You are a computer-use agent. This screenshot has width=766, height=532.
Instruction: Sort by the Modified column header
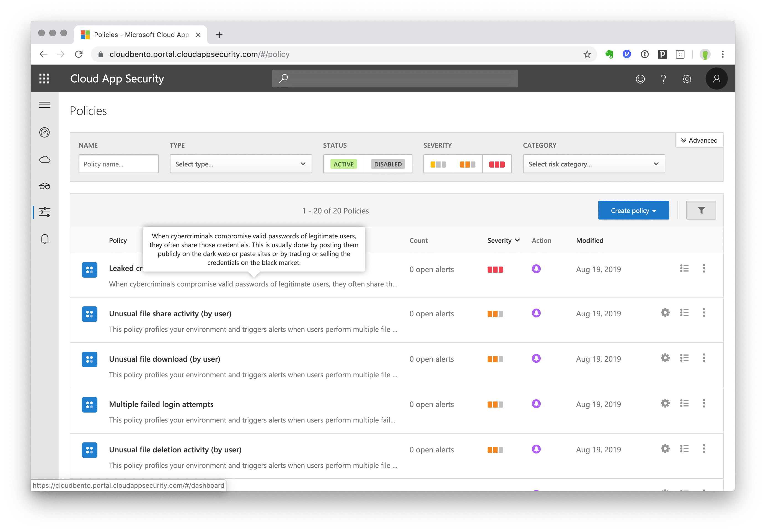click(x=589, y=240)
